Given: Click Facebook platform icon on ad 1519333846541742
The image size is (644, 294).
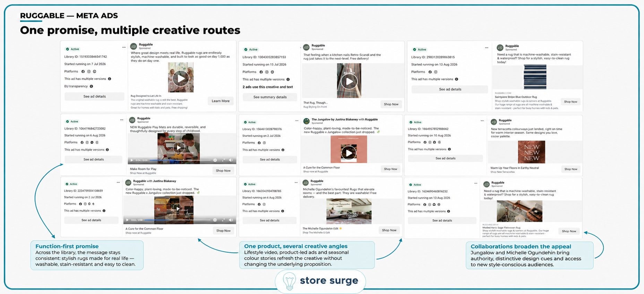Looking at the screenshot, I should (x=83, y=72).
